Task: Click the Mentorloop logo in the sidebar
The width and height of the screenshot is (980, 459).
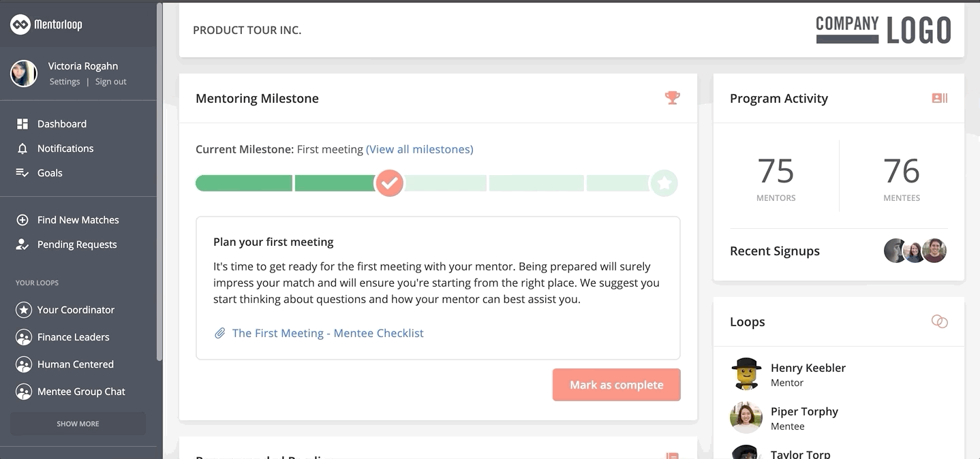Action: (46, 25)
